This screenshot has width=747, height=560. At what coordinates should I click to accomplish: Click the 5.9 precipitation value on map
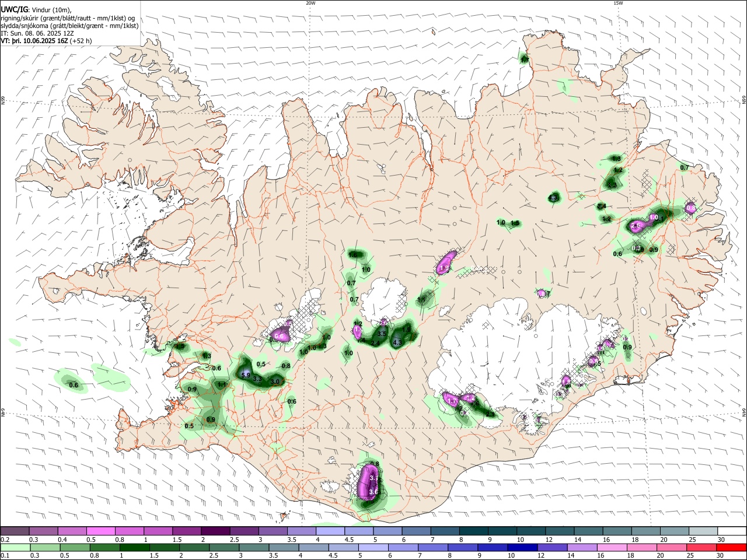pos(246,375)
